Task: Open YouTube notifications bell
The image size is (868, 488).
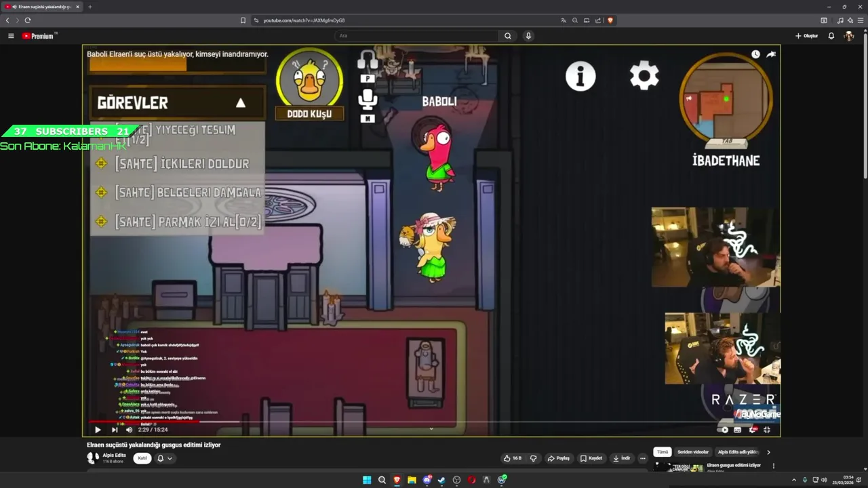Action: coord(831,36)
